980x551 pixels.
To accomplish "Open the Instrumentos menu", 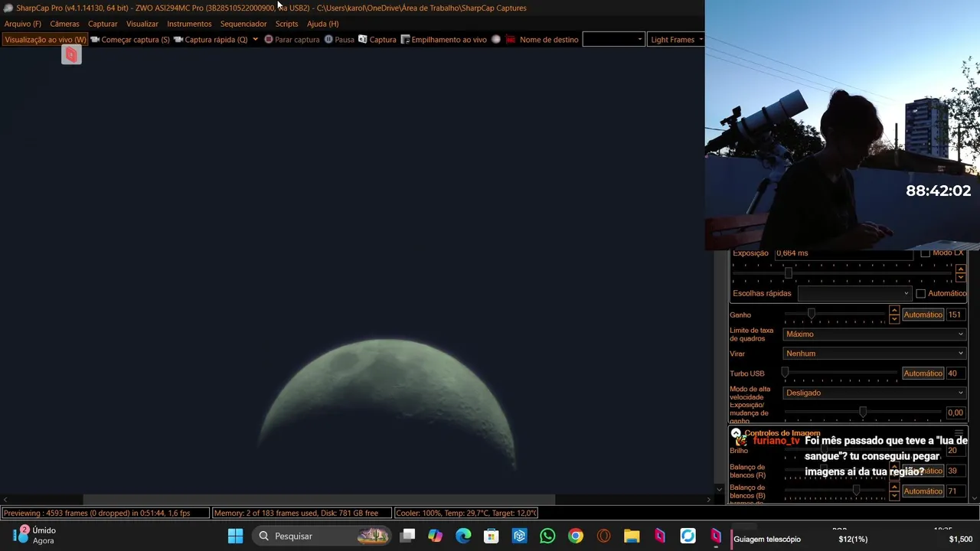I will (189, 24).
